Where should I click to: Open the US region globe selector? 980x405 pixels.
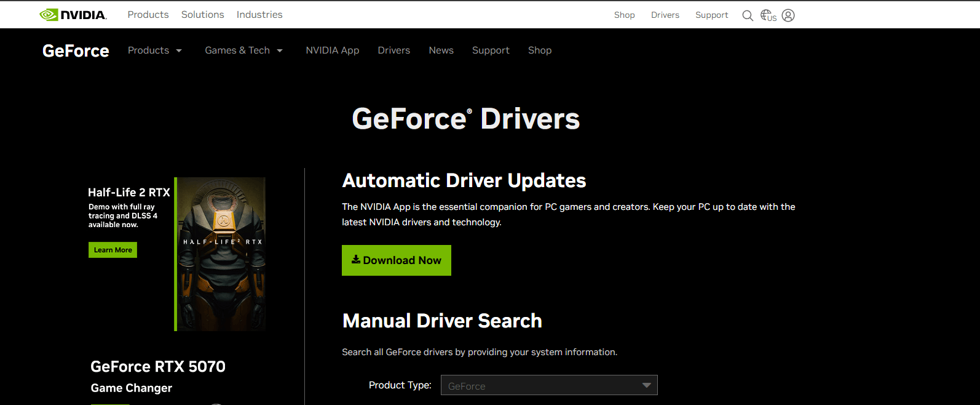(768, 15)
